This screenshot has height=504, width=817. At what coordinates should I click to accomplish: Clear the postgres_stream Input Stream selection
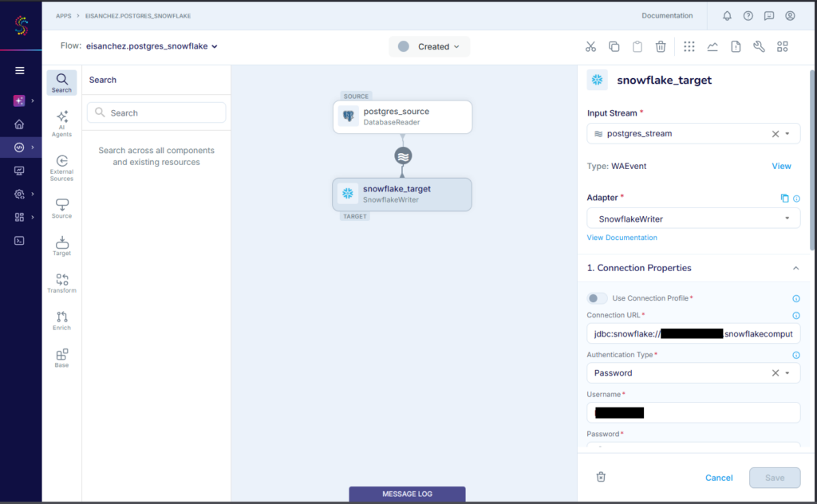(x=776, y=134)
